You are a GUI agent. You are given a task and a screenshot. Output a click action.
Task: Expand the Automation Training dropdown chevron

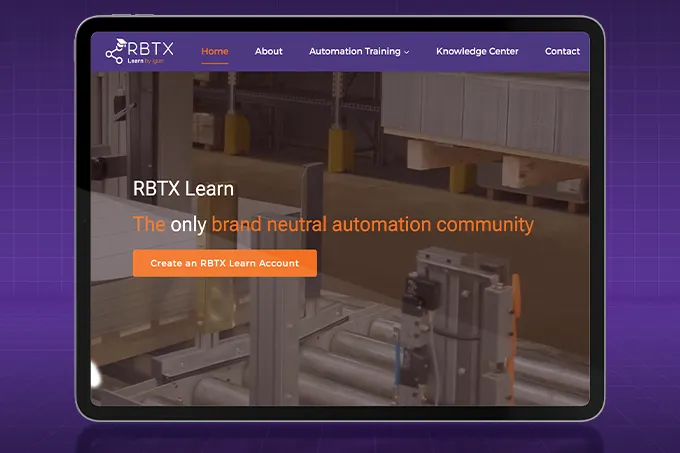[407, 52]
